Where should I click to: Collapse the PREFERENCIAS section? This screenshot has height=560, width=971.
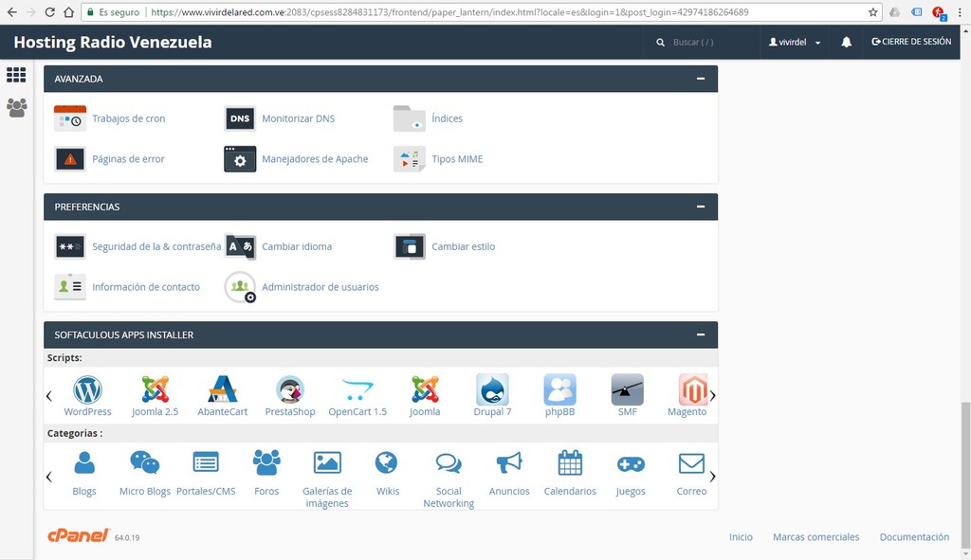point(701,207)
